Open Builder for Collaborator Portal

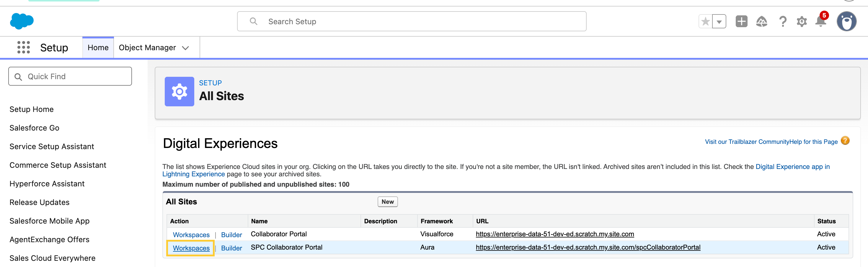click(231, 235)
